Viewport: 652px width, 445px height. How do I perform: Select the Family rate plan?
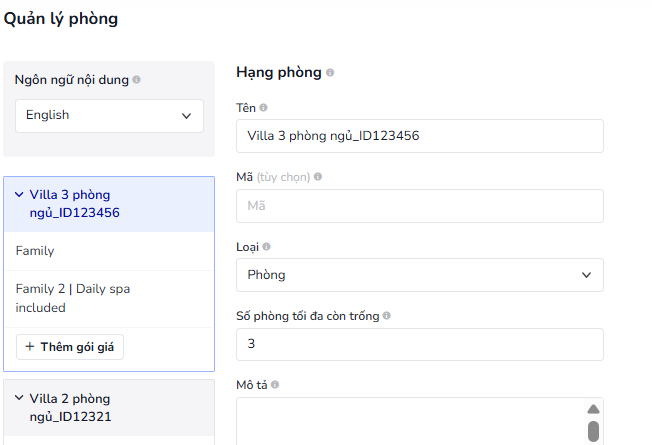pos(109,251)
